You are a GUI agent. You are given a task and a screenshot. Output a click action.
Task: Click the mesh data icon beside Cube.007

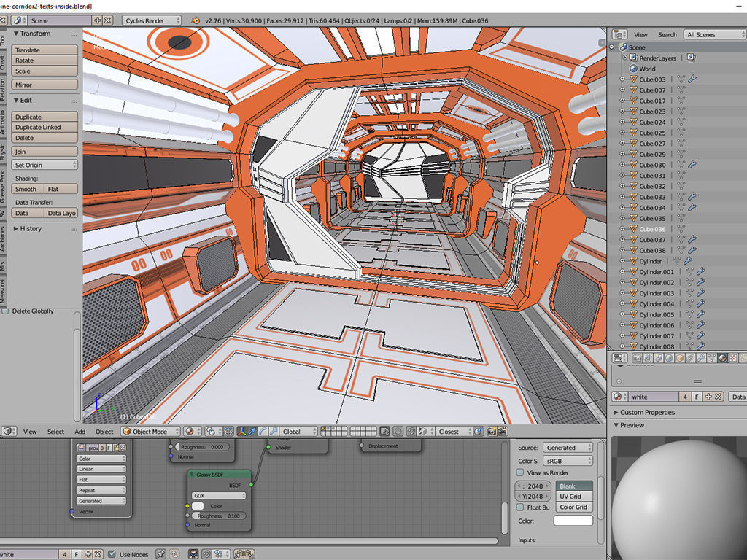681,90
